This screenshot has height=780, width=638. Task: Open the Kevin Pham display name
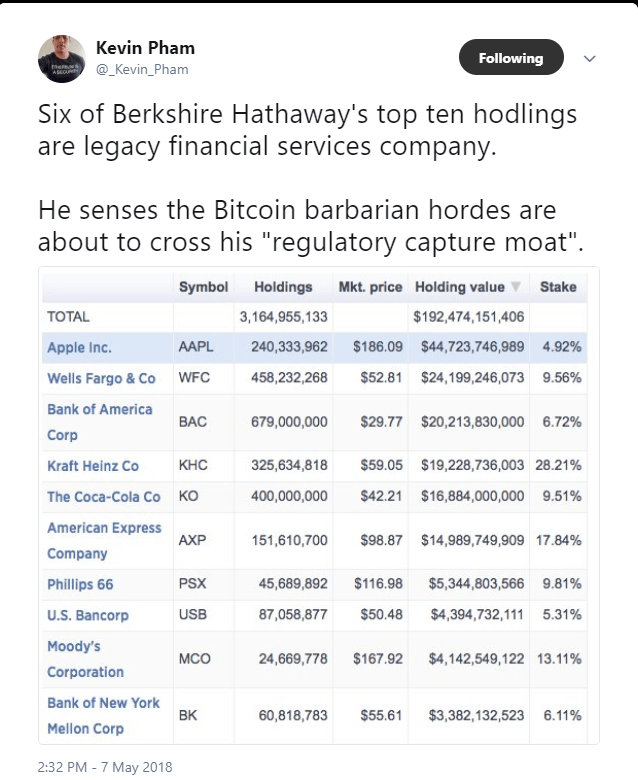tap(145, 48)
